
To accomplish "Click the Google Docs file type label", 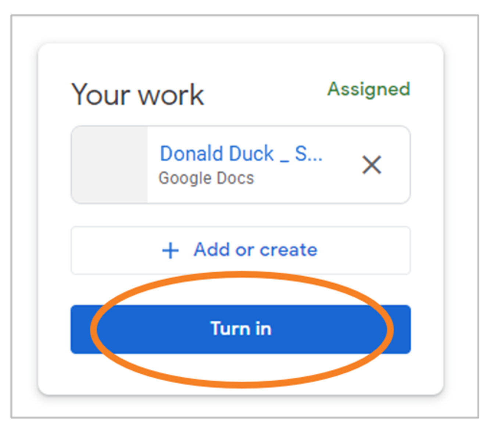I will (x=206, y=178).
